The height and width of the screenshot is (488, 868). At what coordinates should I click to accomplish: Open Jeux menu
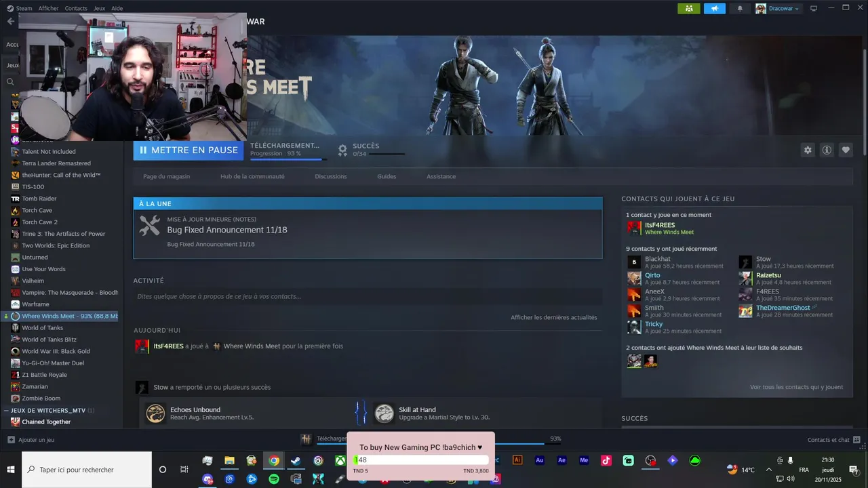(x=99, y=8)
